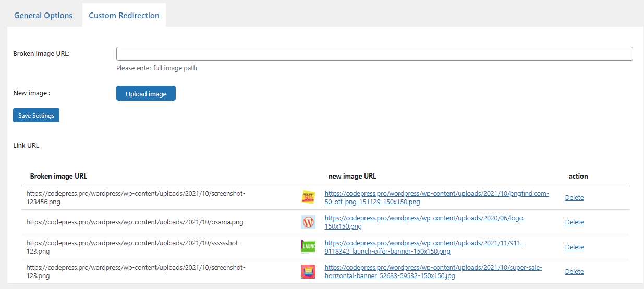Open the launch-offer-banner image link
Screen dimensions: 644x289
pos(423,247)
